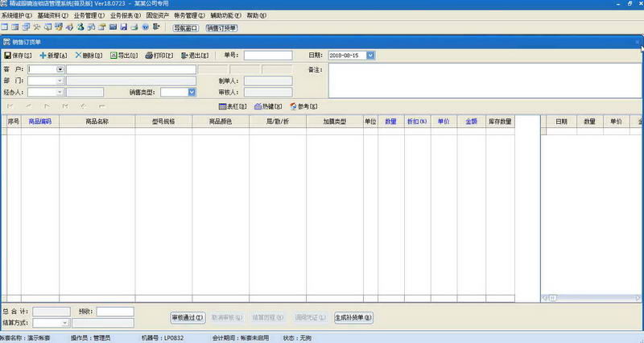Open the 日期 date picker dropdown
Viewport: 644px width, 343px height.
(370, 56)
